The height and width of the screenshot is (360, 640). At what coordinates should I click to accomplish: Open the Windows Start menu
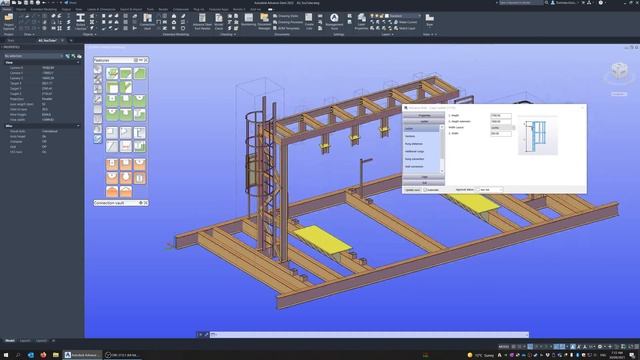(x=6, y=355)
